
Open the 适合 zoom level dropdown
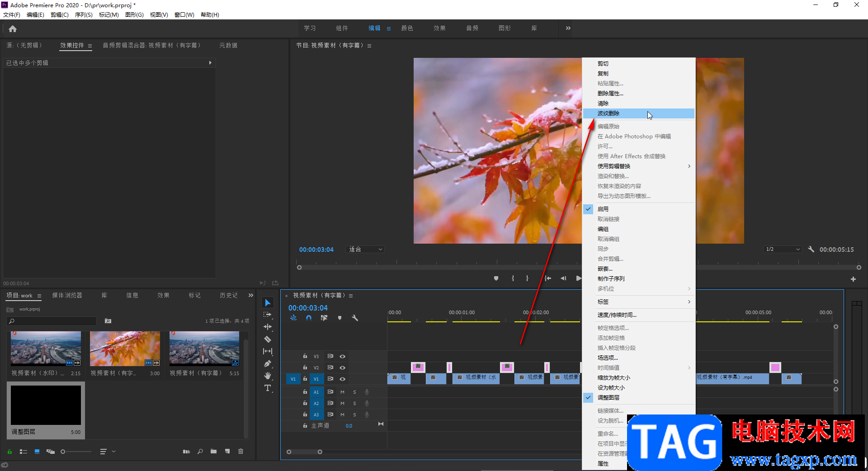pyautogui.click(x=365, y=250)
